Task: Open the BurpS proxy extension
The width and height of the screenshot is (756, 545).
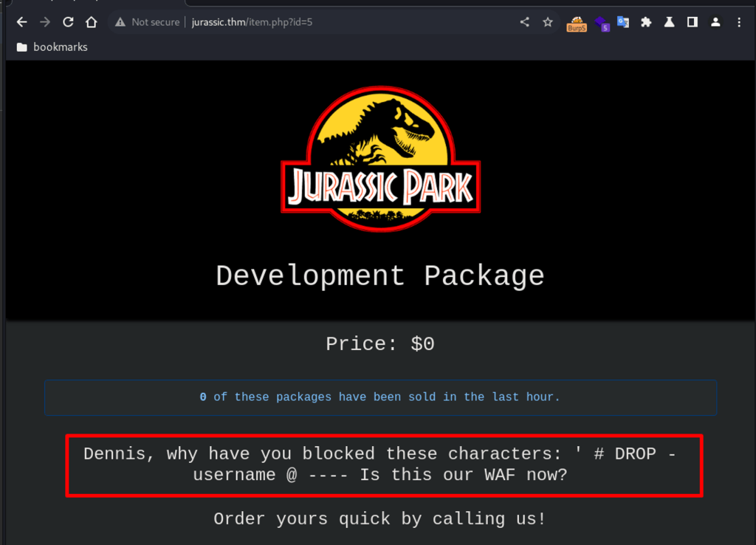Action: click(577, 24)
